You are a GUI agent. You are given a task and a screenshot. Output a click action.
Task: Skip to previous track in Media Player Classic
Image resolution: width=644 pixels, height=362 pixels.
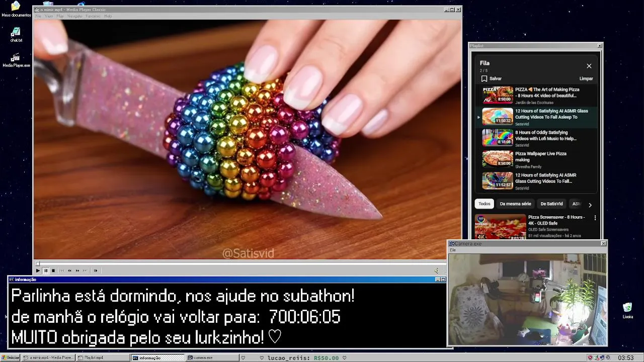pyautogui.click(x=62, y=270)
